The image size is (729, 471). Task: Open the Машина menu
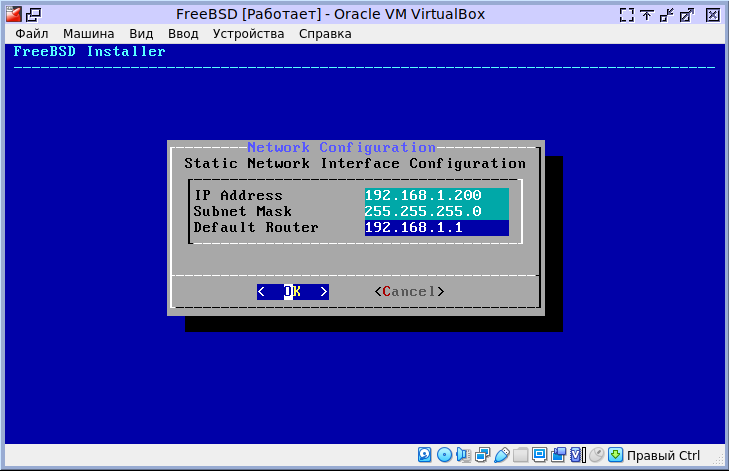88,34
